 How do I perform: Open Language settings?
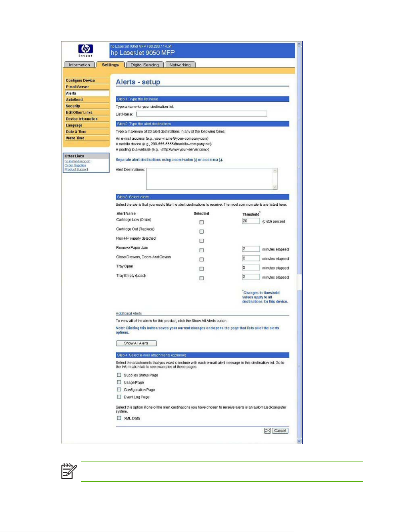[x=87, y=125]
